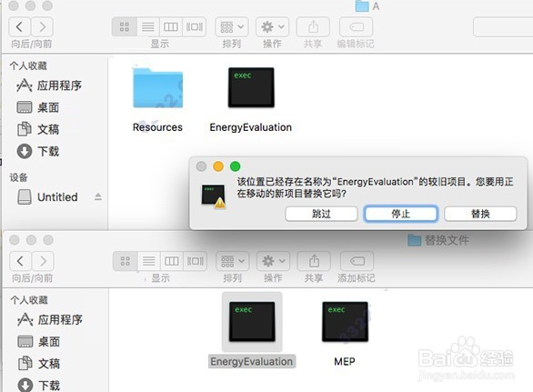Select the Resources folder
This screenshot has width=533, height=392.
[x=157, y=88]
